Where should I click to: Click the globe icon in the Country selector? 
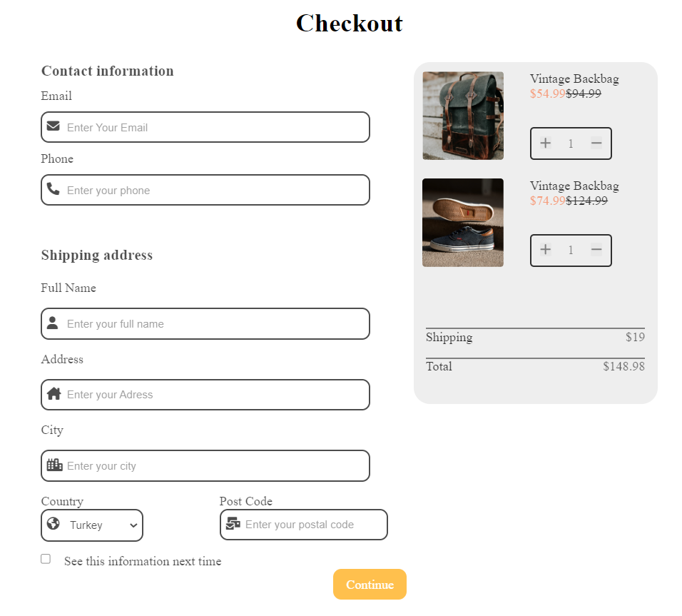(x=54, y=525)
